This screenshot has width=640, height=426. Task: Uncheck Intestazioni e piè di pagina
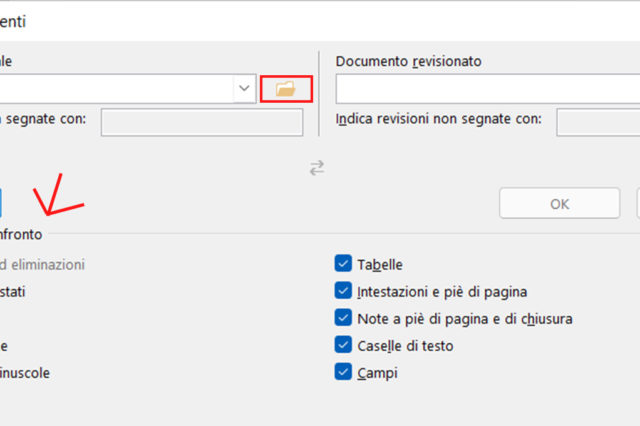click(342, 292)
